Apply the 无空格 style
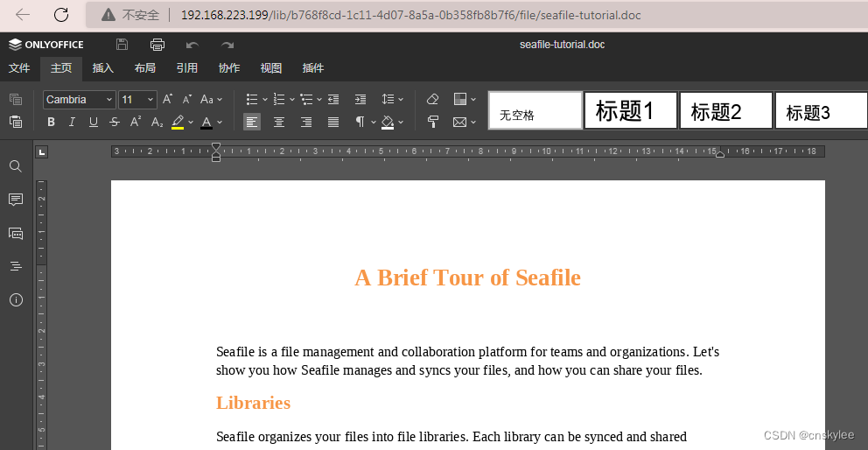 [535, 110]
